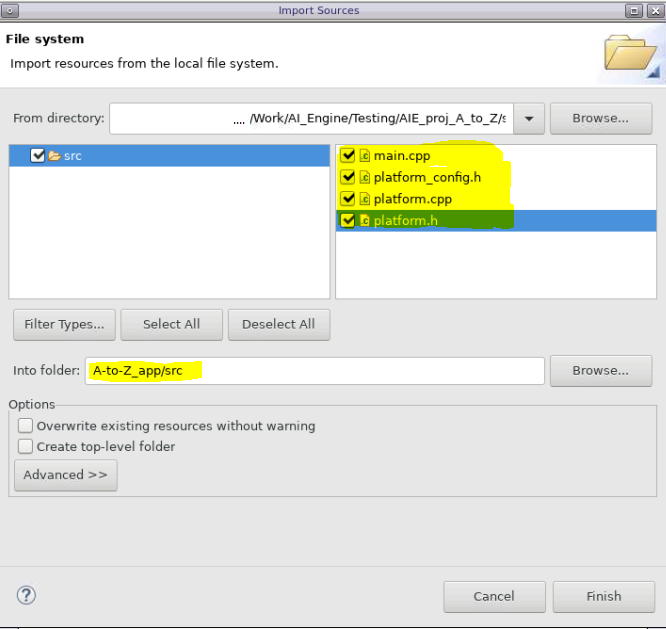Expand the Advanced options section
666x629 pixels.
[x=65, y=475]
